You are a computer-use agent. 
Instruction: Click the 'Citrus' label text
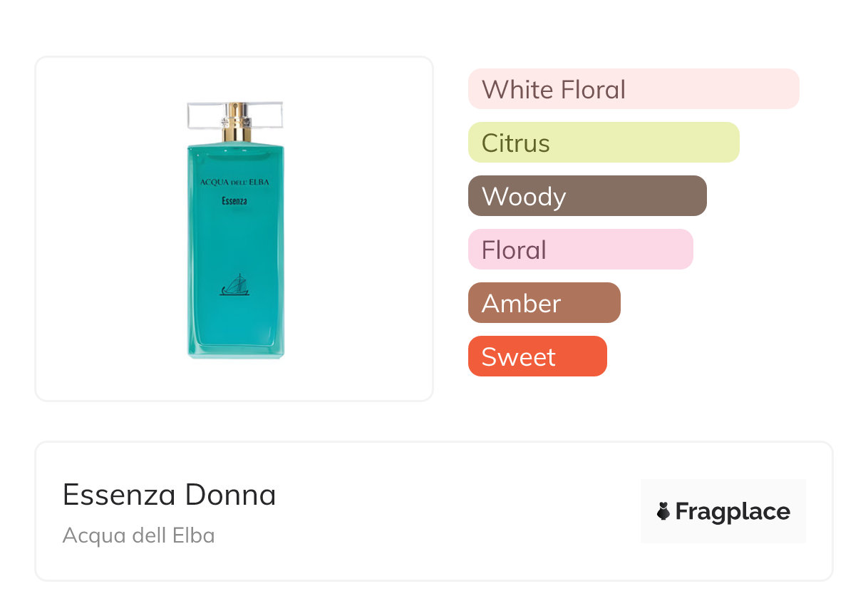515,143
